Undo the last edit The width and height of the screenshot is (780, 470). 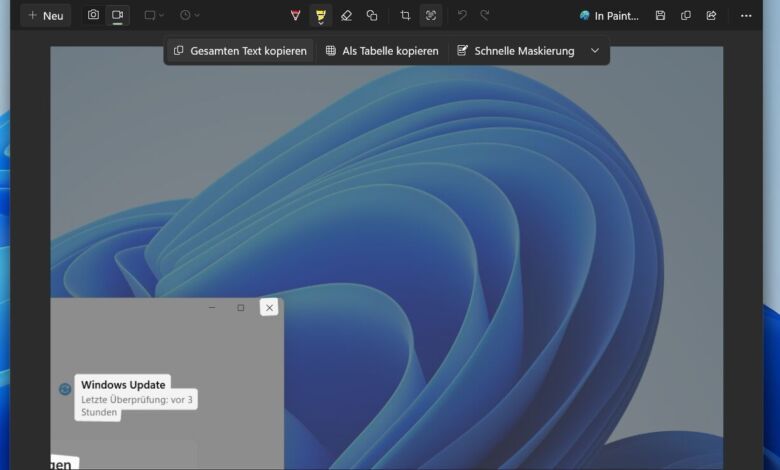pos(462,16)
